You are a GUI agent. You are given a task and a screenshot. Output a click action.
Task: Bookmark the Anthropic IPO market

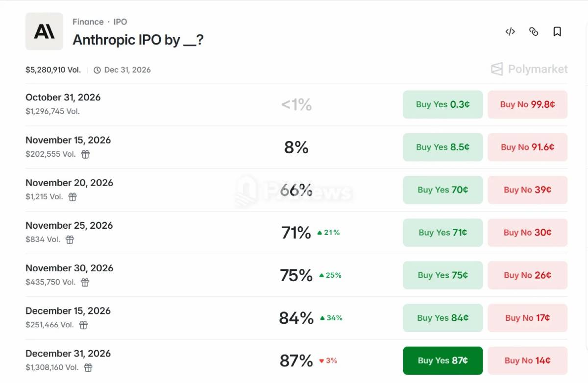(557, 32)
